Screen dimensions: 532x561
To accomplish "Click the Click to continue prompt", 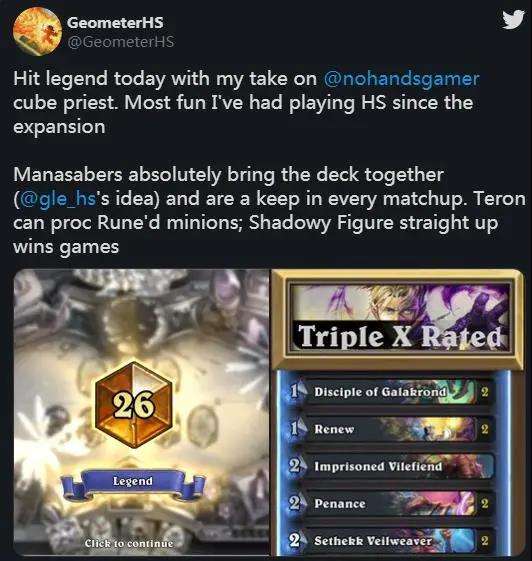I will (129, 543).
